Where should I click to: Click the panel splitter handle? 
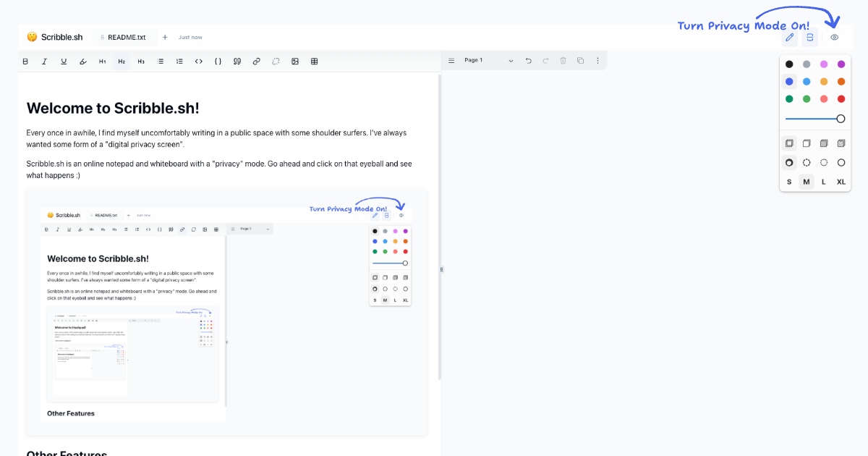[x=441, y=269]
